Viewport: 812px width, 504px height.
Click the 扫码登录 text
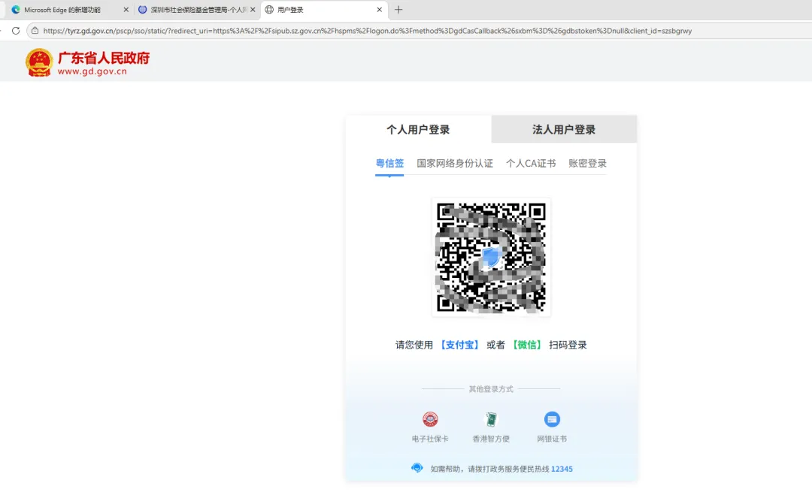click(x=568, y=345)
